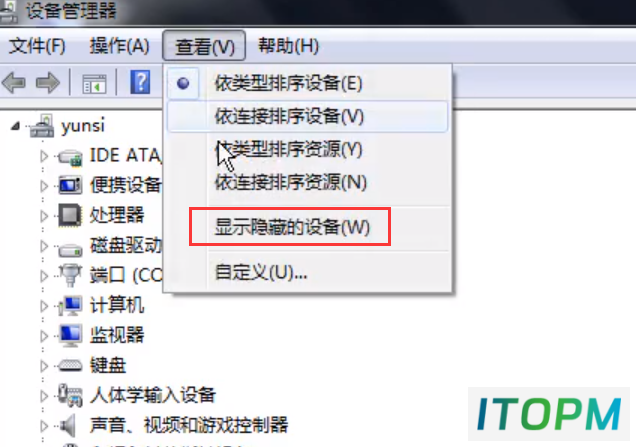Viewport: 636px width, 447px height.
Task: Click the forward arrow toolbar icon
Action: click(x=48, y=83)
